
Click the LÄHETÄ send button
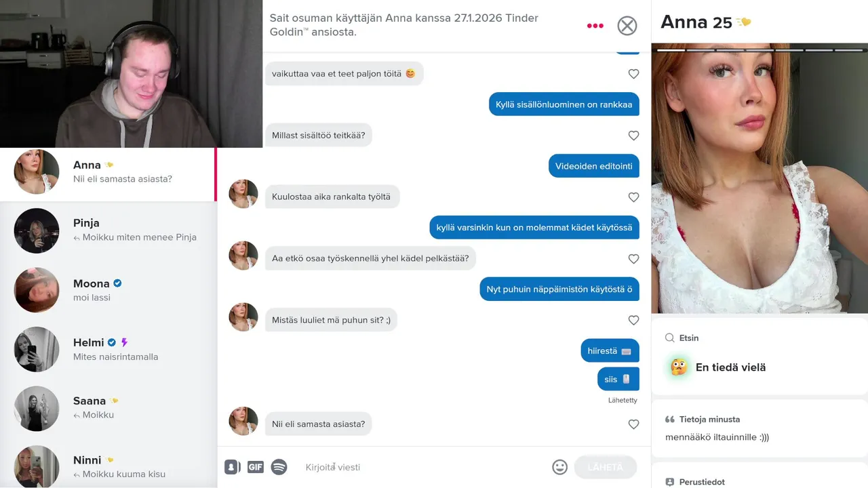click(605, 467)
